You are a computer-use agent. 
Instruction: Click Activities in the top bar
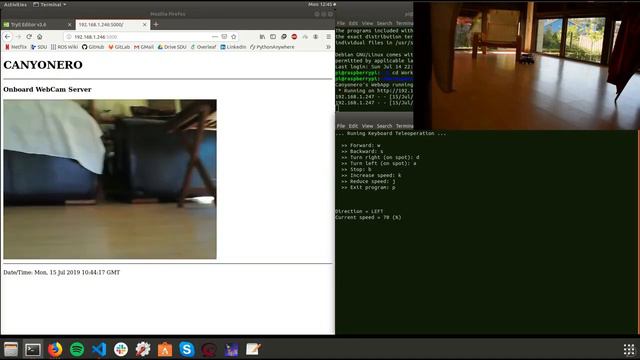15,4
